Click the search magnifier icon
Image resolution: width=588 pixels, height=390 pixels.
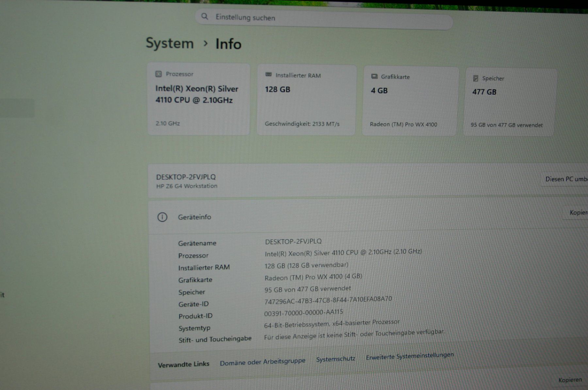pos(204,16)
